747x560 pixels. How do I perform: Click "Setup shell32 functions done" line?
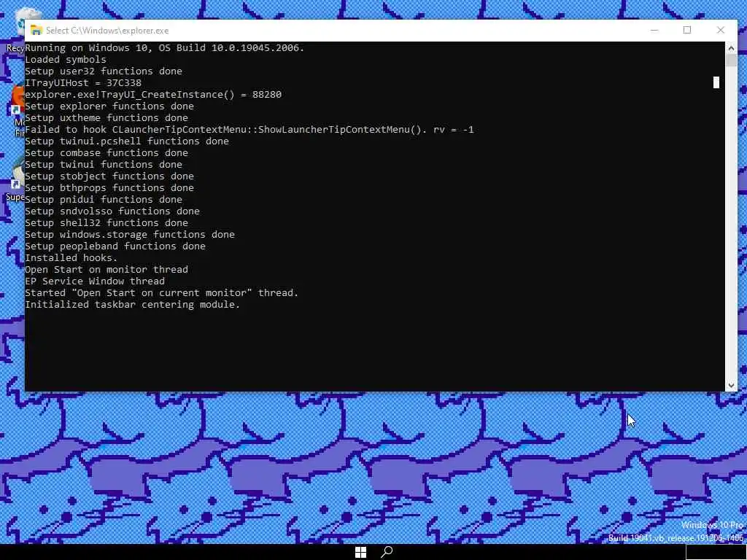[107, 223]
